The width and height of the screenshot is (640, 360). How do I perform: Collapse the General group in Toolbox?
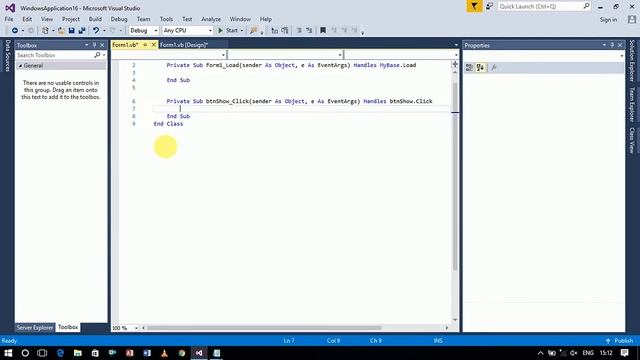click(20, 66)
